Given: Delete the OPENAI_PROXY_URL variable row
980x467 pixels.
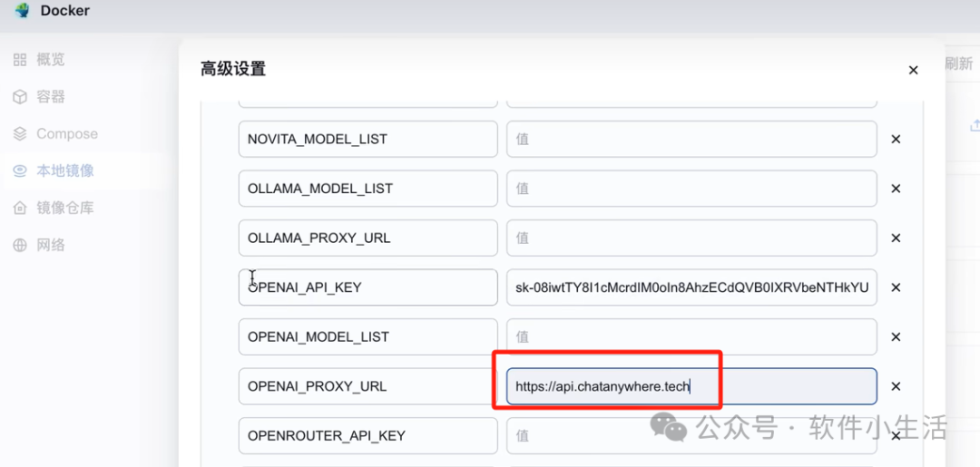Looking at the screenshot, I should (896, 386).
